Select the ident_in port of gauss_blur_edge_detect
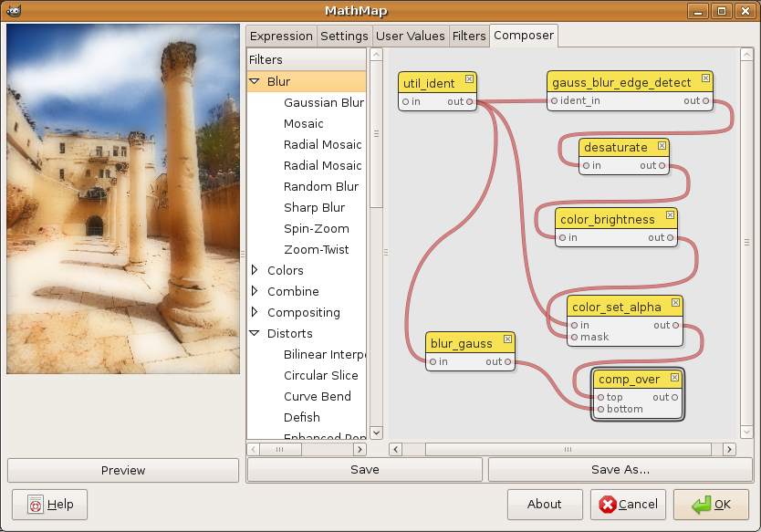The image size is (761, 532). point(554,101)
